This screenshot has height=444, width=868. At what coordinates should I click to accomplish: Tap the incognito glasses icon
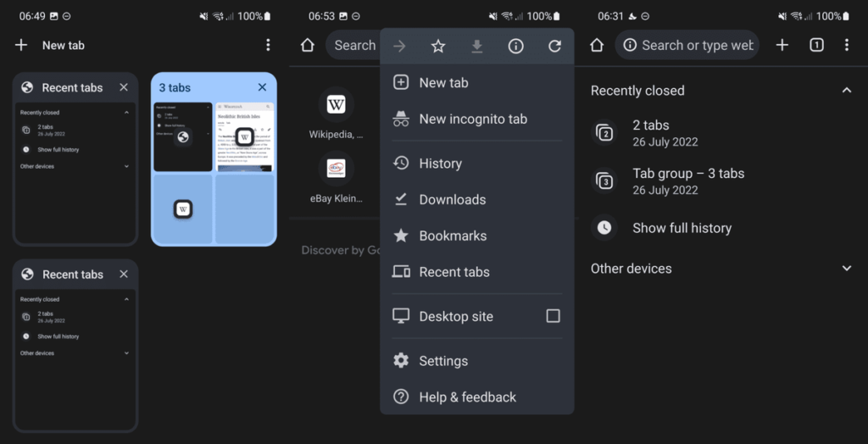[x=401, y=119]
